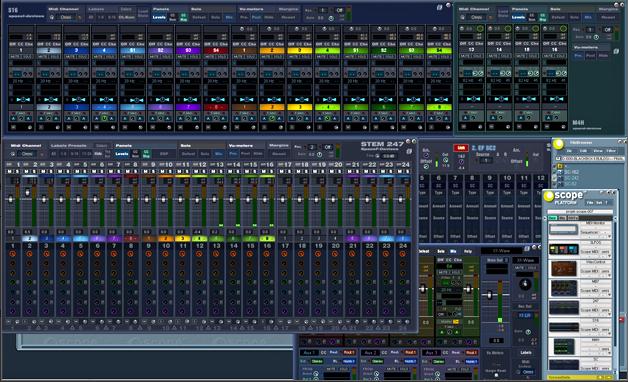Viewport: 628px width, 382px height.
Task: Click the Levels button in the S16 Panels section
Action: 159,17
